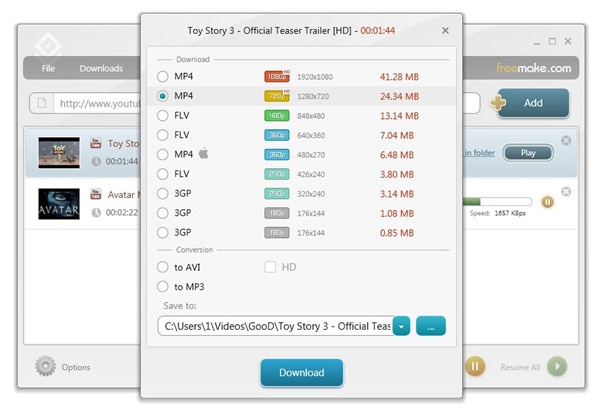Click the 240p badge beside 426x240
The height and width of the screenshot is (413, 600).
pyautogui.click(x=277, y=174)
